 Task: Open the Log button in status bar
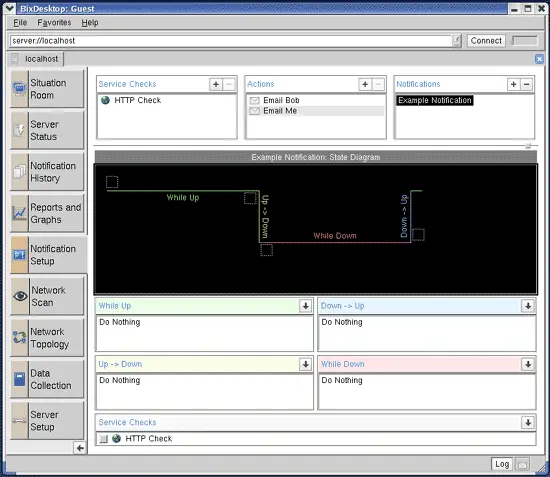point(502,464)
